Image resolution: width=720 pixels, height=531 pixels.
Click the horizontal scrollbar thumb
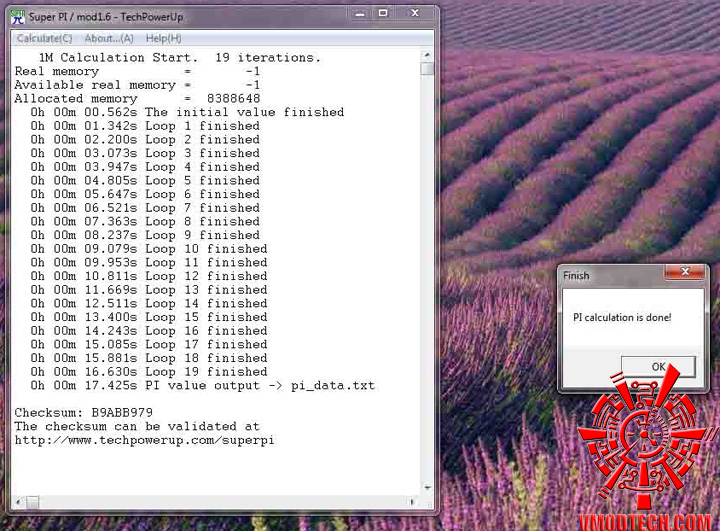[33, 502]
